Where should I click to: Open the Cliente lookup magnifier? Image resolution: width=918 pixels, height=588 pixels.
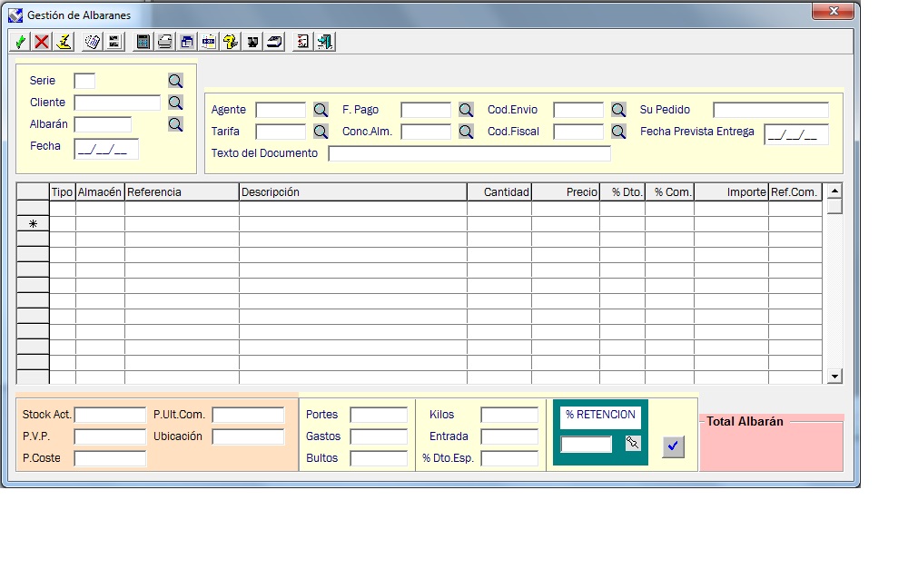175,103
